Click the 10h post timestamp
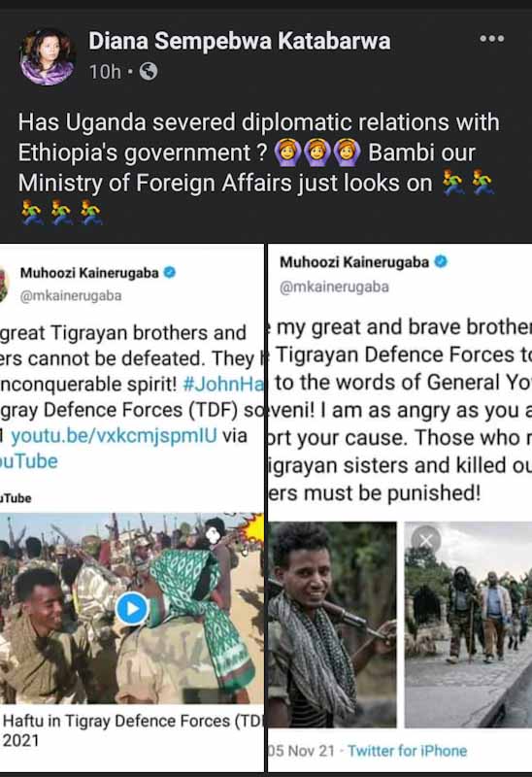Image resolution: width=532 pixels, height=777 pixels. [x=105, y=72]
